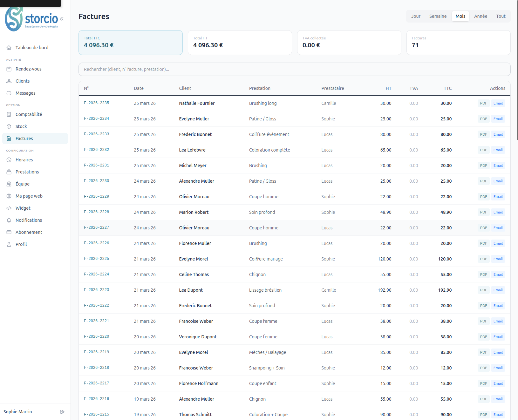This screenshot has width=518, height=420.
Task: Open invoice number F-2026-2219
Action: (x=96, y=352)
